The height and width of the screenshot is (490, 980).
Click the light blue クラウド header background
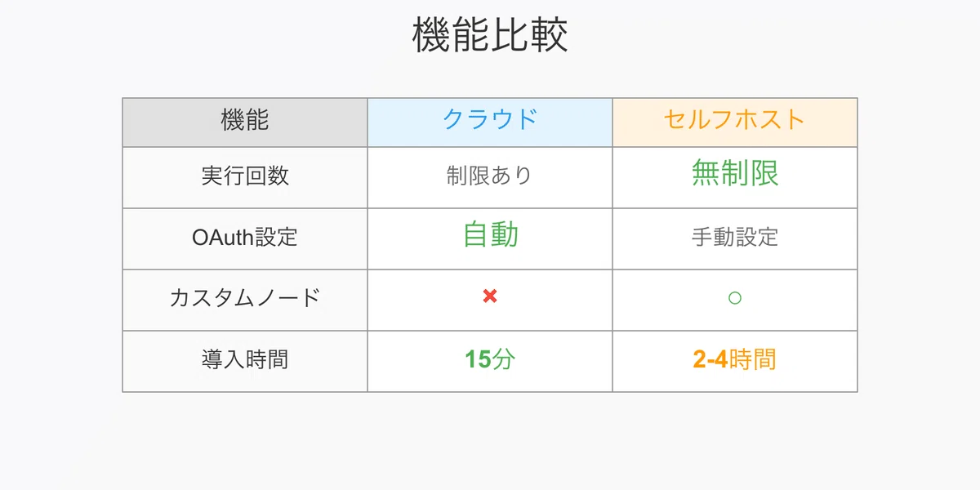click(490, 122)
